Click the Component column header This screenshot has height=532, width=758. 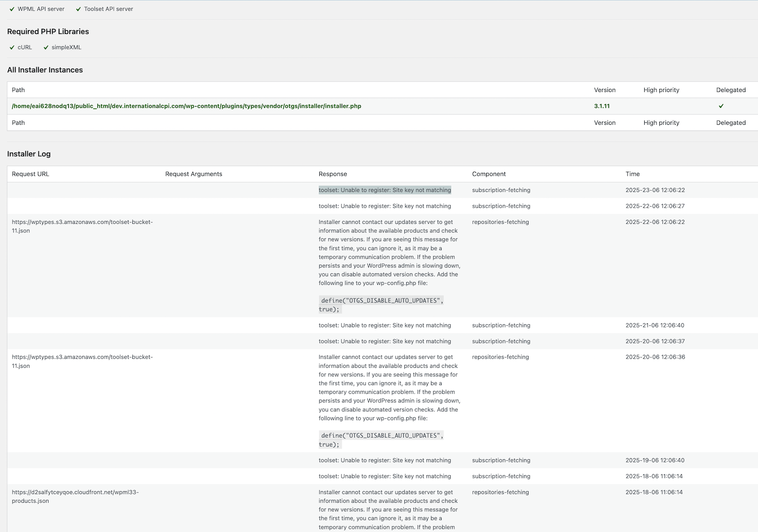pos(489,174)
